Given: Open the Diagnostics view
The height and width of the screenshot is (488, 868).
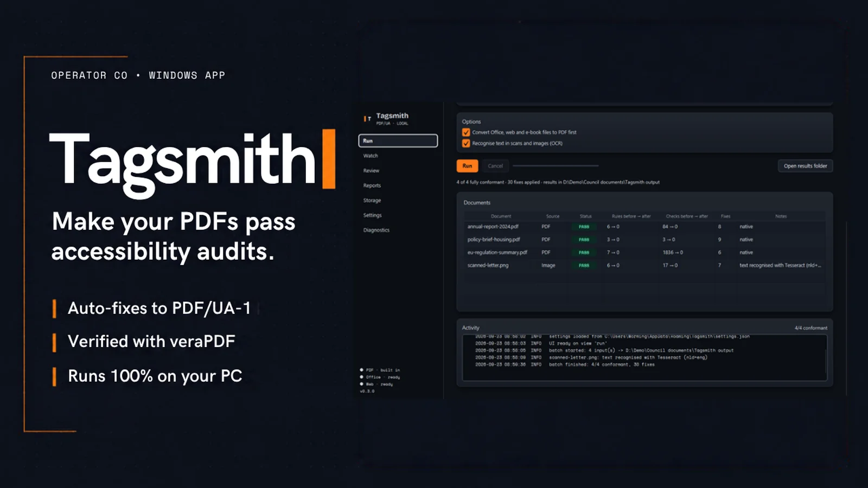Looking at the screenshot, I should 376,230.
